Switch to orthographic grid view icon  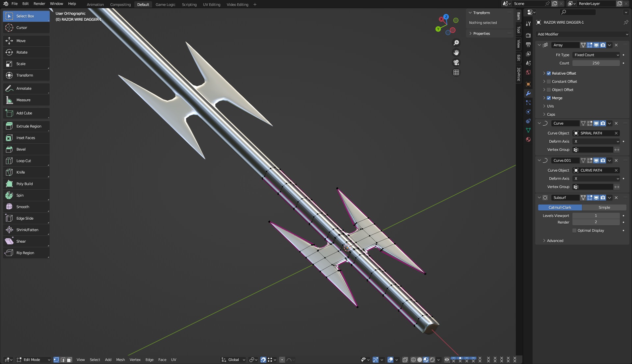[x=456, y=72]
